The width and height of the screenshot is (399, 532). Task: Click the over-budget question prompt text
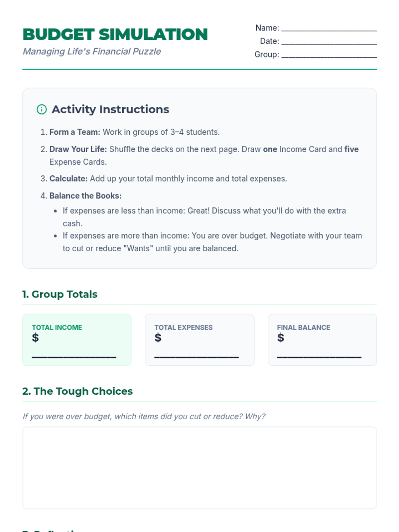[144, 417]
